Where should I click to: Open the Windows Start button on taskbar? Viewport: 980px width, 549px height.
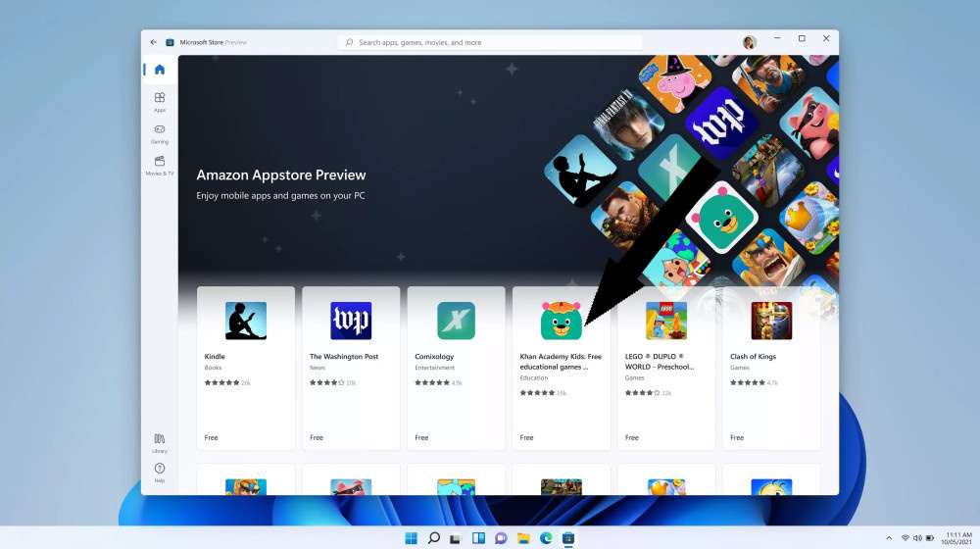coord(411,538)
